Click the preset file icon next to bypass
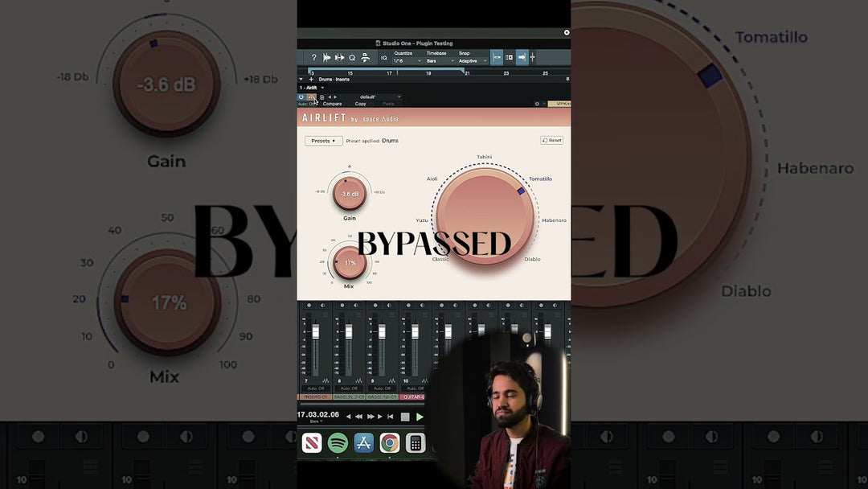Screen dimensions: 868x489 pyautogui.click(x=321, y=97)
